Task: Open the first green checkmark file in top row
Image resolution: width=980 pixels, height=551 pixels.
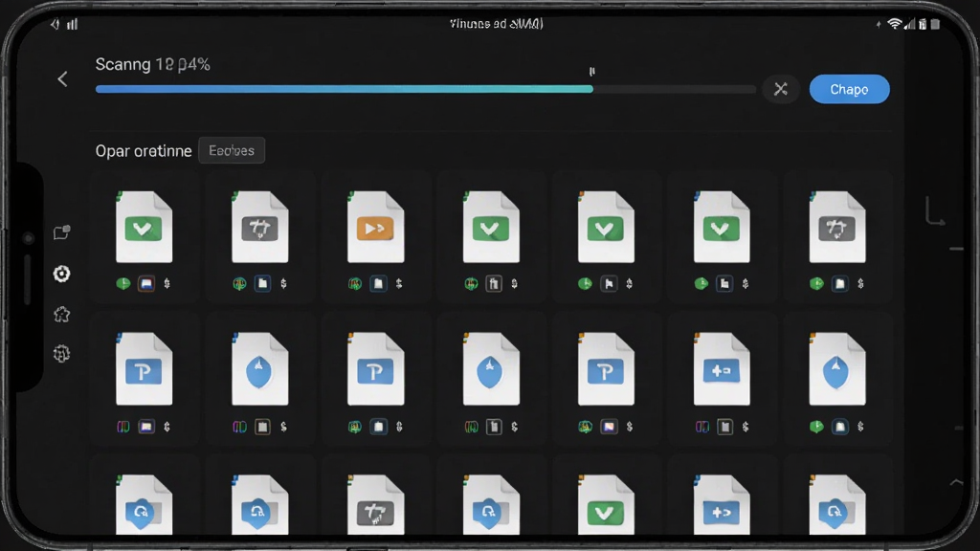Action: [144, 227]
